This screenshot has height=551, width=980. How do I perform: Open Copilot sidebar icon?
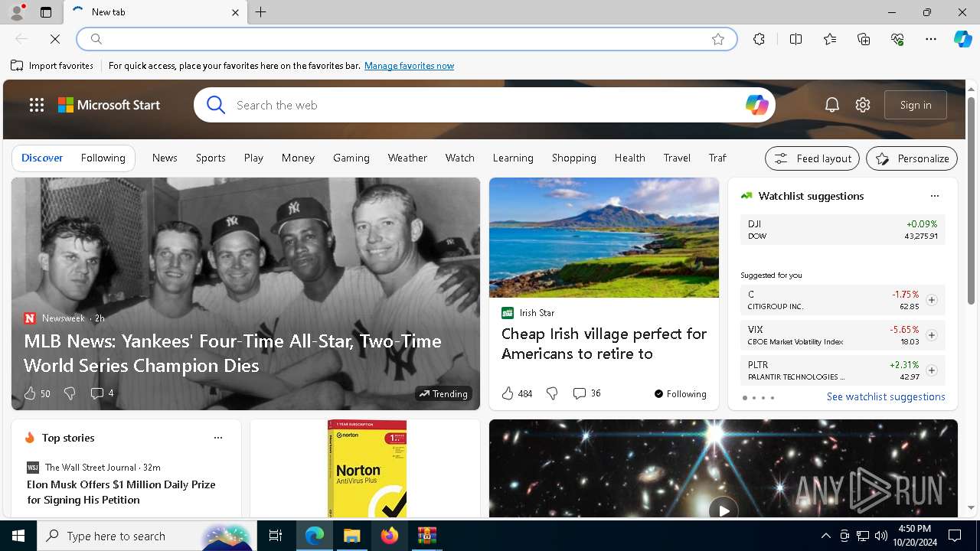point(962,39)
